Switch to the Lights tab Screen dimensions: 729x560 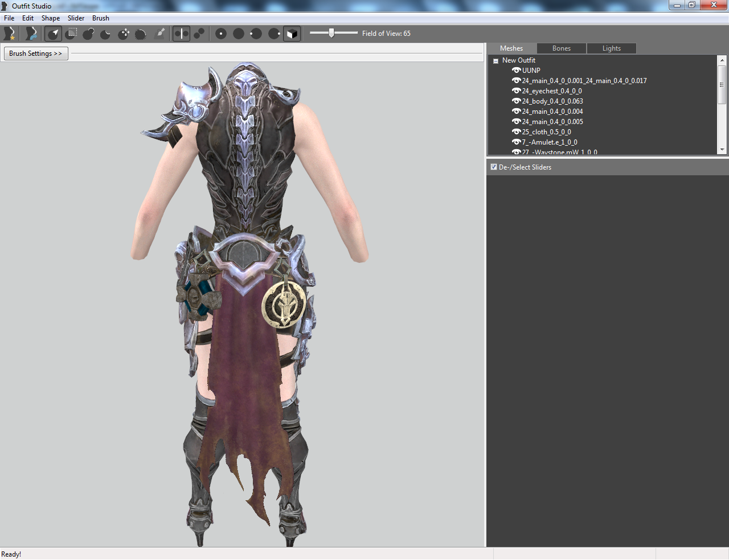612,48
